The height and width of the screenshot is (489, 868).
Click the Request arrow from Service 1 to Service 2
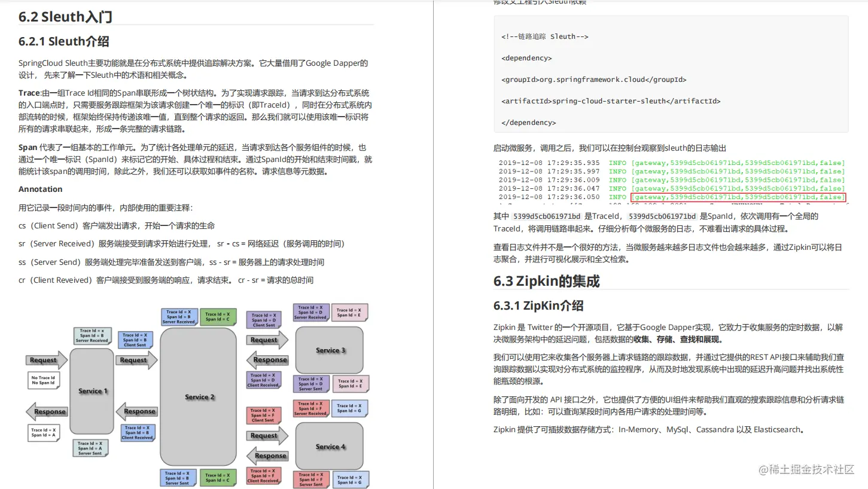(x=137, y=360)
